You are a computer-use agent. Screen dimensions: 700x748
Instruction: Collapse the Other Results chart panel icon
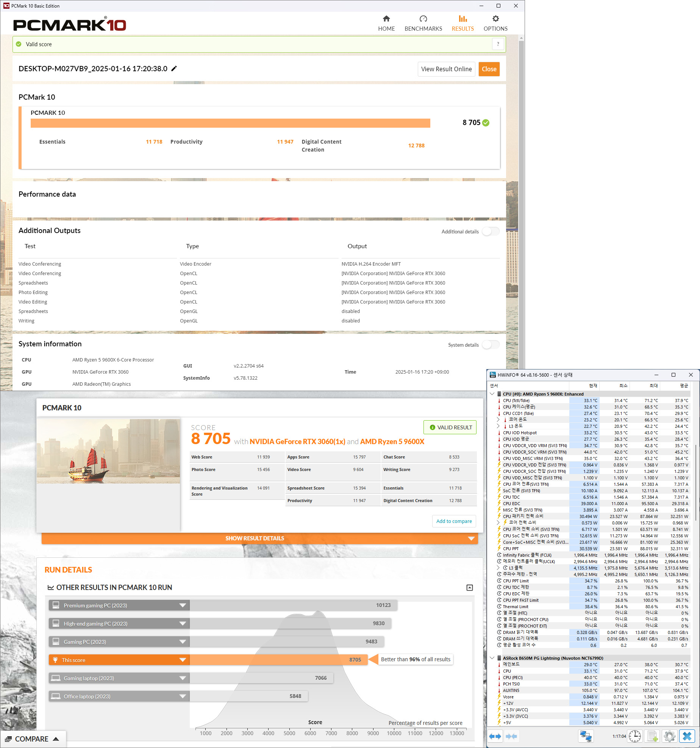click(x=469, y=587)
